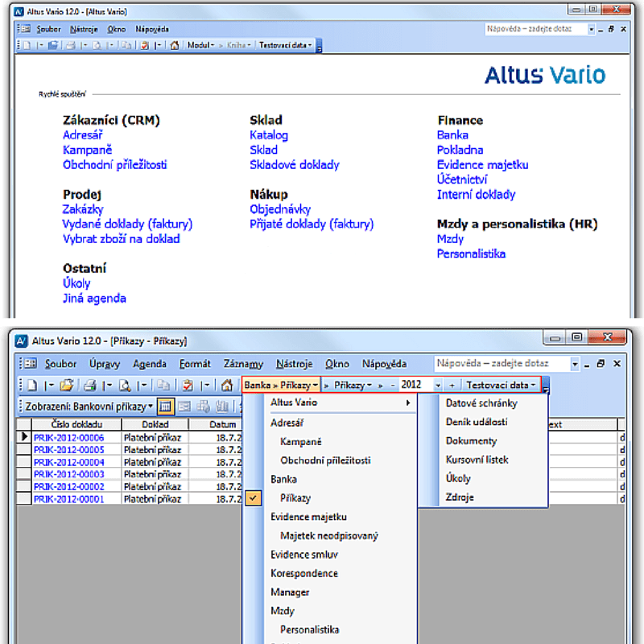
Task: Open the Formát menu
Action: tap(195, 364)
